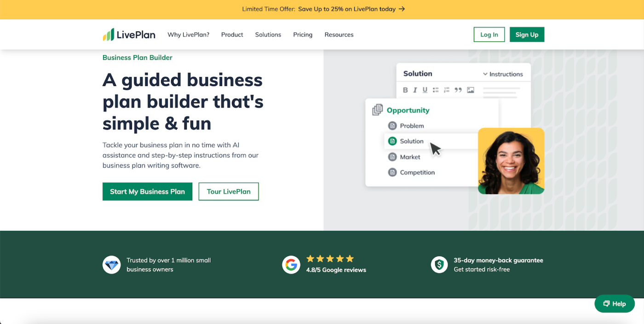Click the five-star rating
Image resolution: width=644 pixels, height=324 pixels.
point(330,258)
